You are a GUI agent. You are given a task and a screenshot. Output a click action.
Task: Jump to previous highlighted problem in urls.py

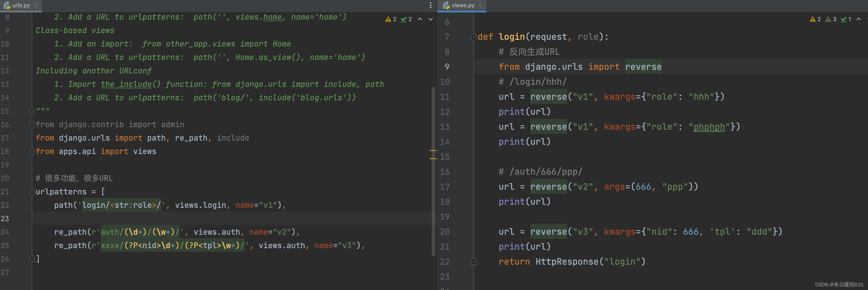(420, 19)
